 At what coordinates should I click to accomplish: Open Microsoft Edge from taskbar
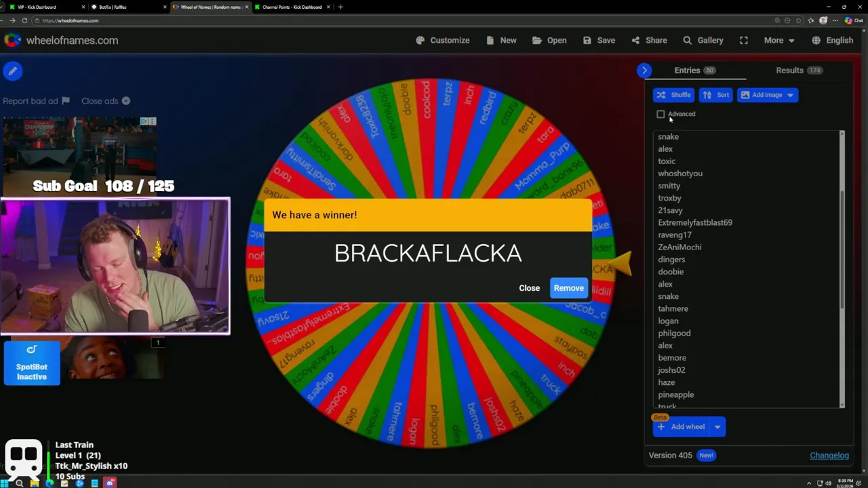pos(50,483)
